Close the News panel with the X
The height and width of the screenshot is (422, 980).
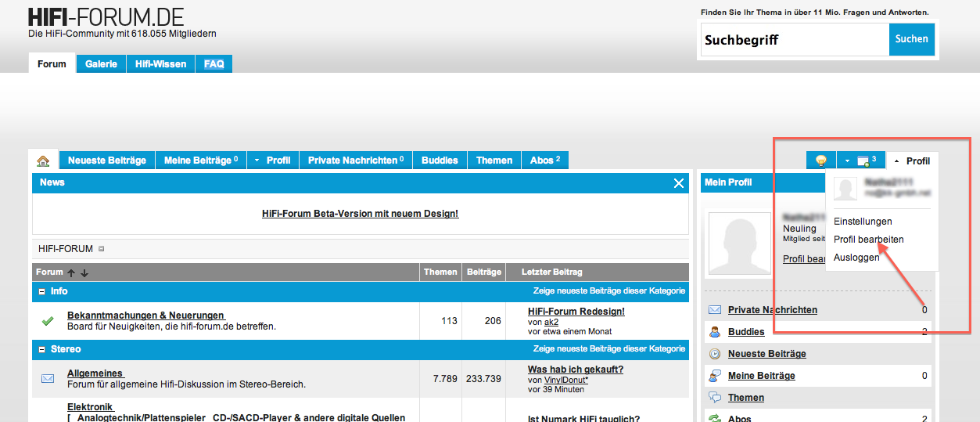pyautogui.click(x=679, y=182)
